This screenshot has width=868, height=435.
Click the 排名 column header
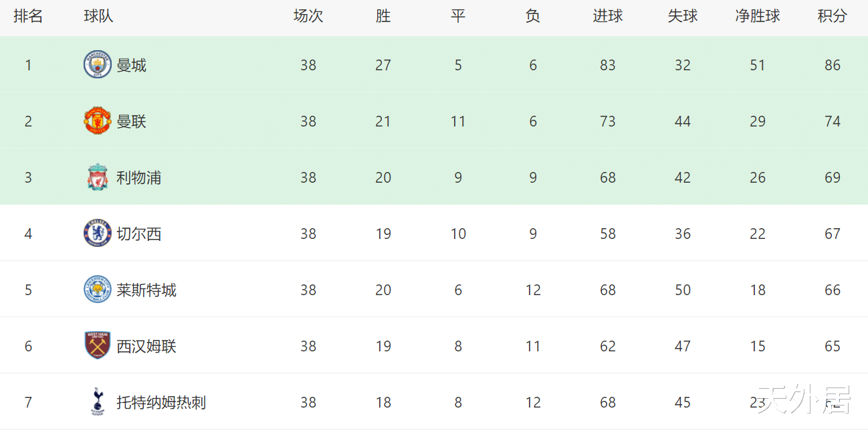click(x=28, y=16)
